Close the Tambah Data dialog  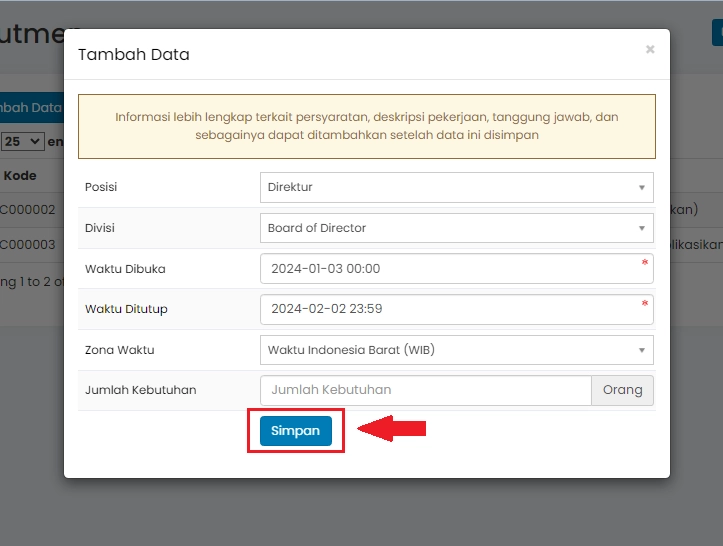[x=650, y=49]
